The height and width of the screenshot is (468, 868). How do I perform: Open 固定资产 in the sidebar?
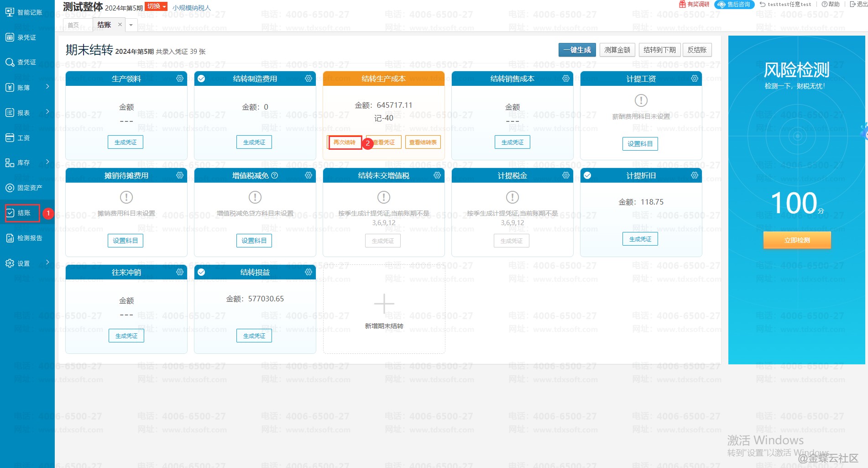click(x=29, y=188)
